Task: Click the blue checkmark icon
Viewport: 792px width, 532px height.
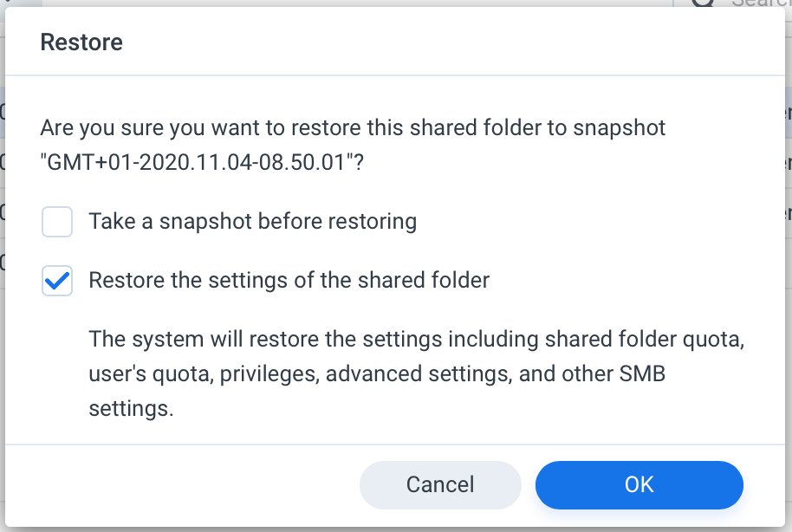Action: click(57, 281)
